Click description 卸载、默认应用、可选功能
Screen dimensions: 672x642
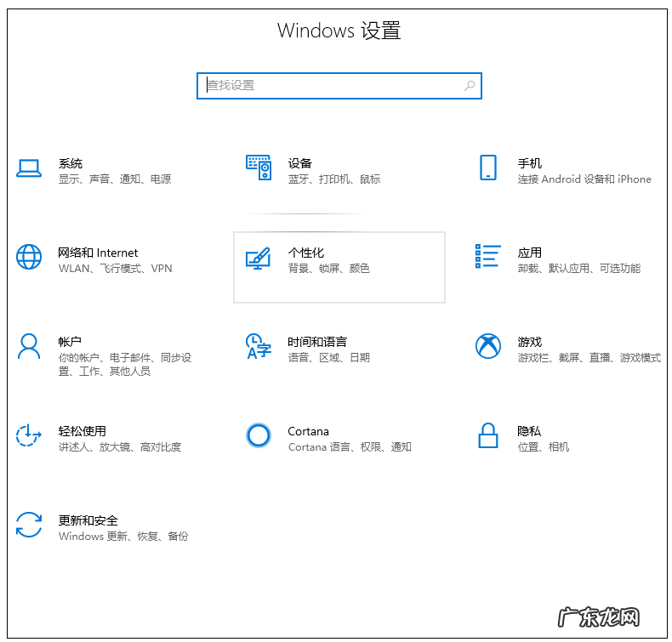pyautogui.click(x=579, y=269)
